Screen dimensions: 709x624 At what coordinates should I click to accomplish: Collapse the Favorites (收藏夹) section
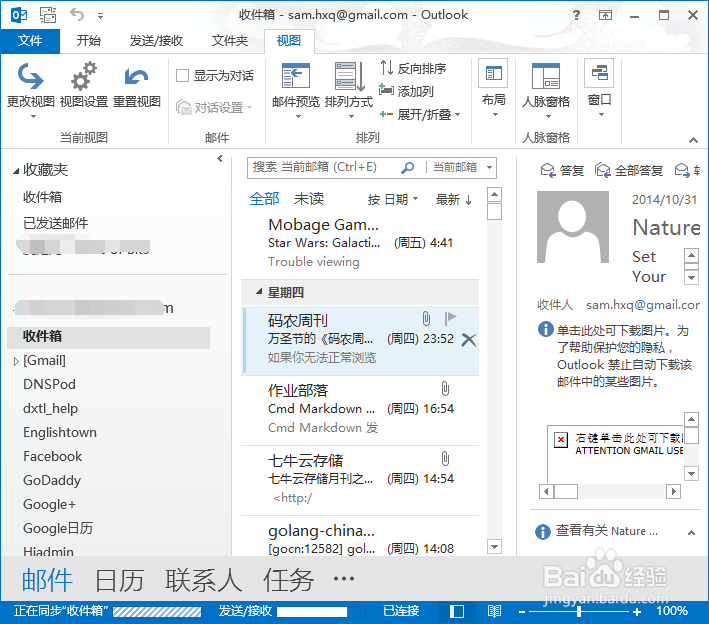(16, 171)
